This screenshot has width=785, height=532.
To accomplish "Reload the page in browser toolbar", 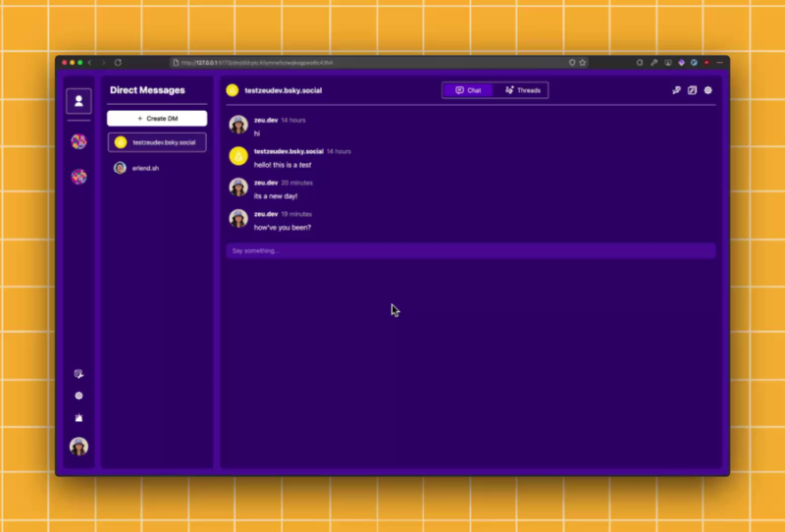I will [118, 63].
